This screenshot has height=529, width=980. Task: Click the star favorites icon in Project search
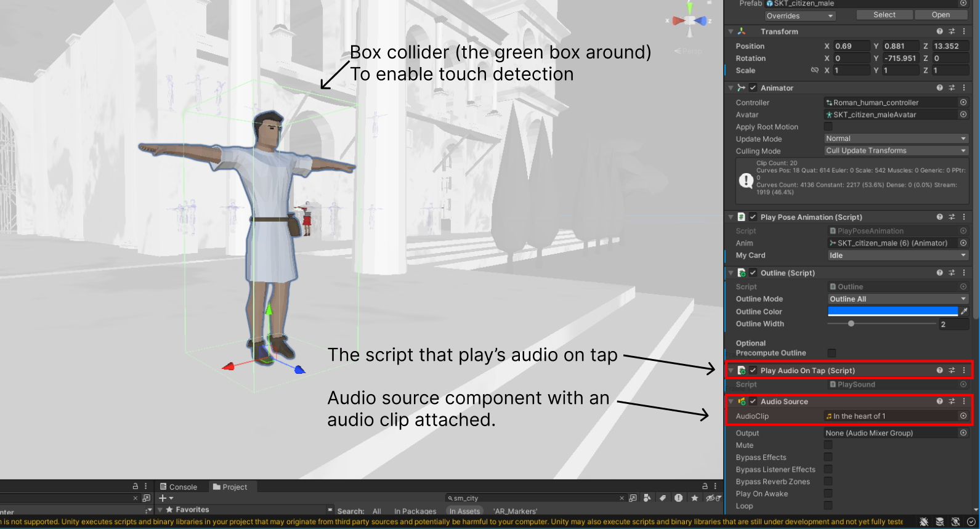[695, 498]
